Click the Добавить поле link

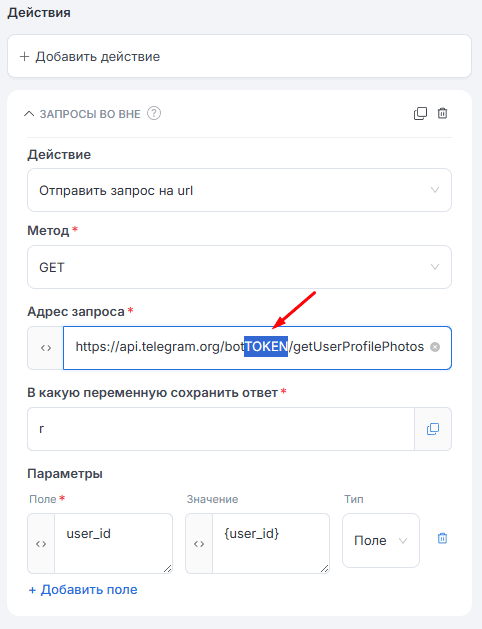83,590
